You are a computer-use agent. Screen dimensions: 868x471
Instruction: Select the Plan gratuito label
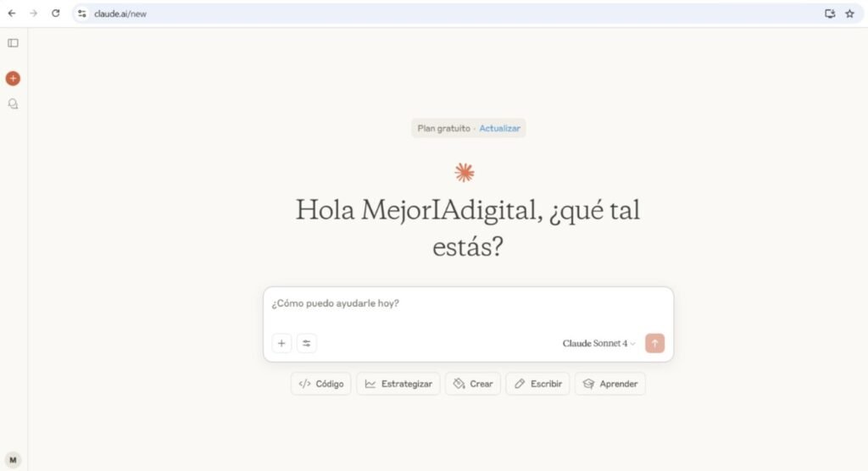pos(443,129)
